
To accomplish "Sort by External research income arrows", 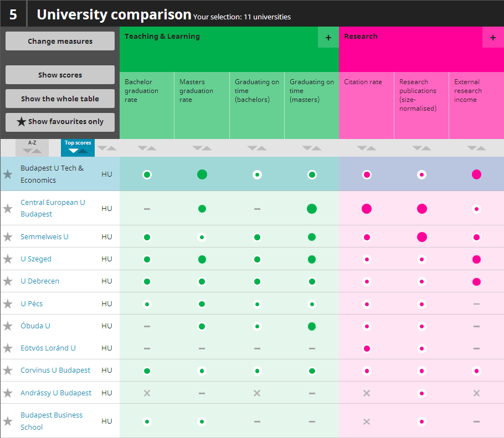I will pos(476,148).
